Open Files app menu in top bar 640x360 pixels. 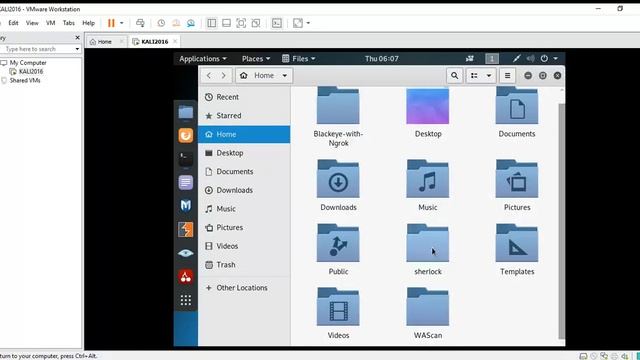coord(299,59)
